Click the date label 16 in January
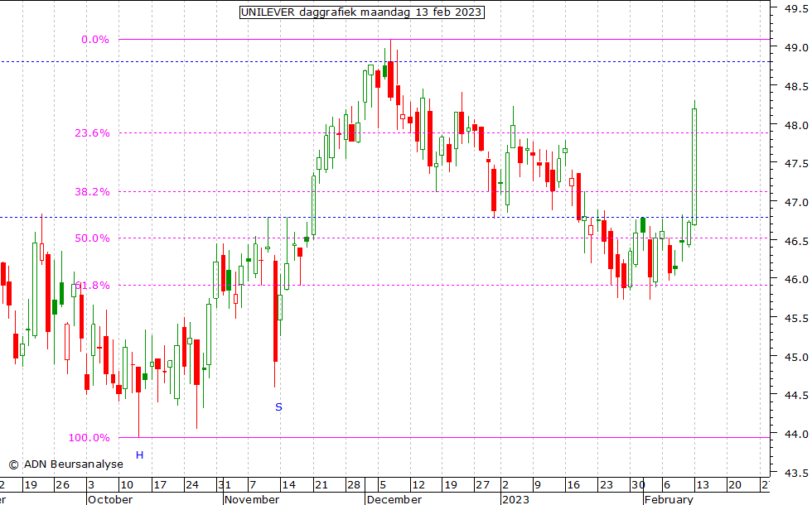Viewport: 812px width, 505px height. click(573, 485)
